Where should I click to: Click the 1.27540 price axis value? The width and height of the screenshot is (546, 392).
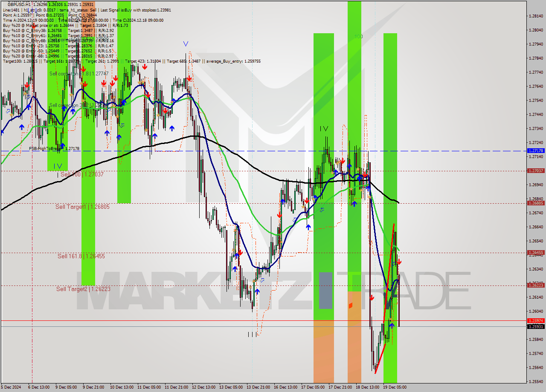click(536, 100)
